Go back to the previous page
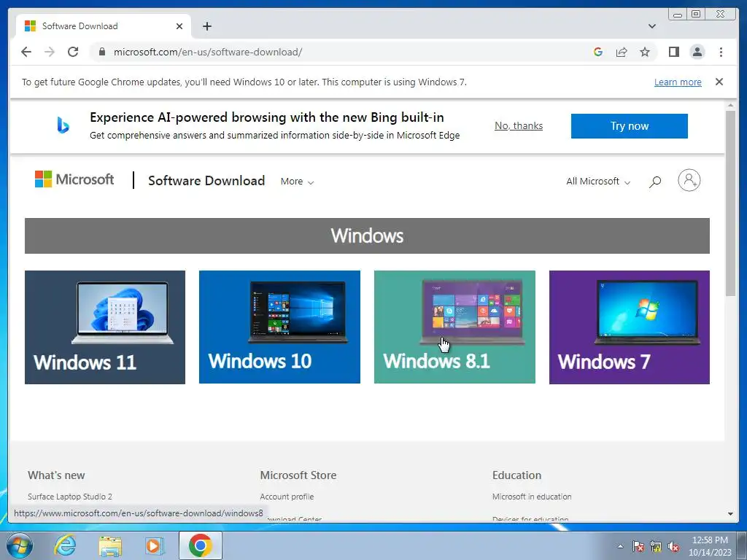Screen dimensions: 747x560 (x=26, y=52)
